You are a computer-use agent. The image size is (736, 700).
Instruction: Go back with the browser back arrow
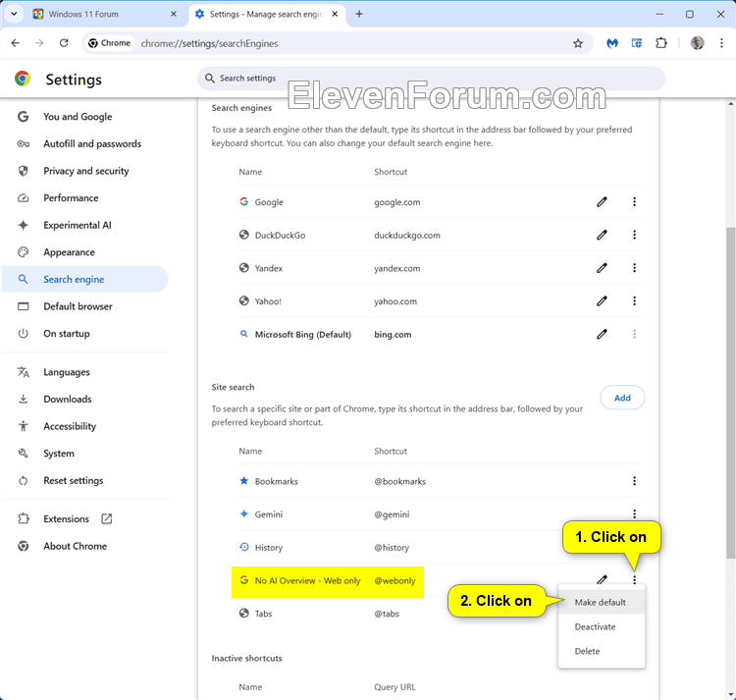point(16,43)
